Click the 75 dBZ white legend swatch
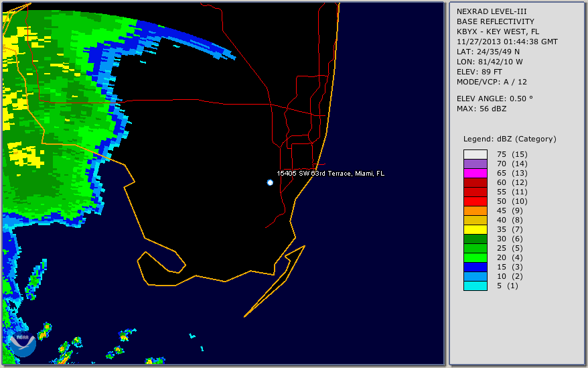 pyautogui.click(x=475, y=154)
